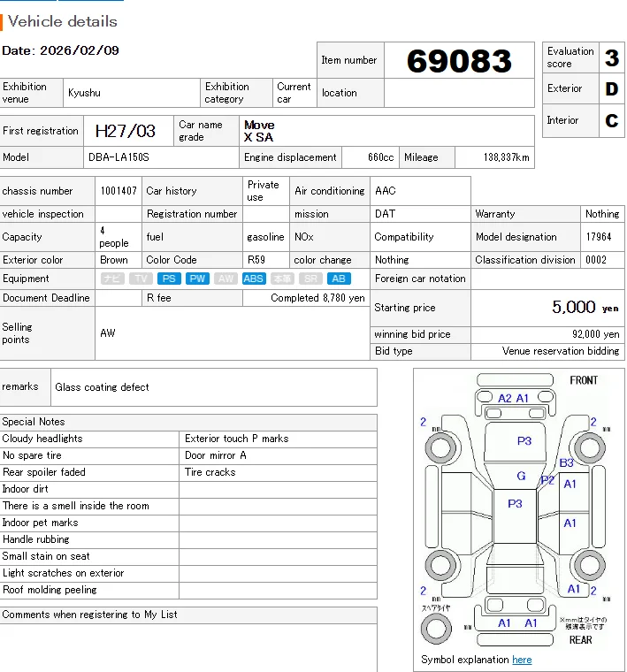Click the car name Move X SA

[x=259, y=131]
